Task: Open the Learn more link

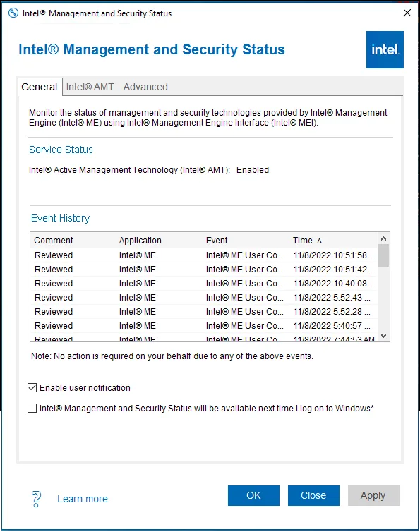Action: pyautogui.click(x=82, y=499)
